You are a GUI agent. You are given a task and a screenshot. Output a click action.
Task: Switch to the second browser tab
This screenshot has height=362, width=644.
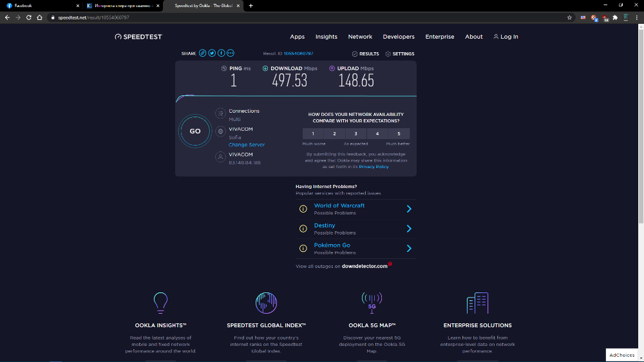[122, 6]
